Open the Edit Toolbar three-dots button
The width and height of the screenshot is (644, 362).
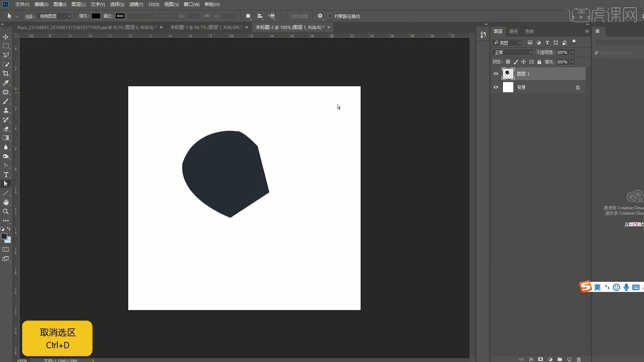(6, 221)
